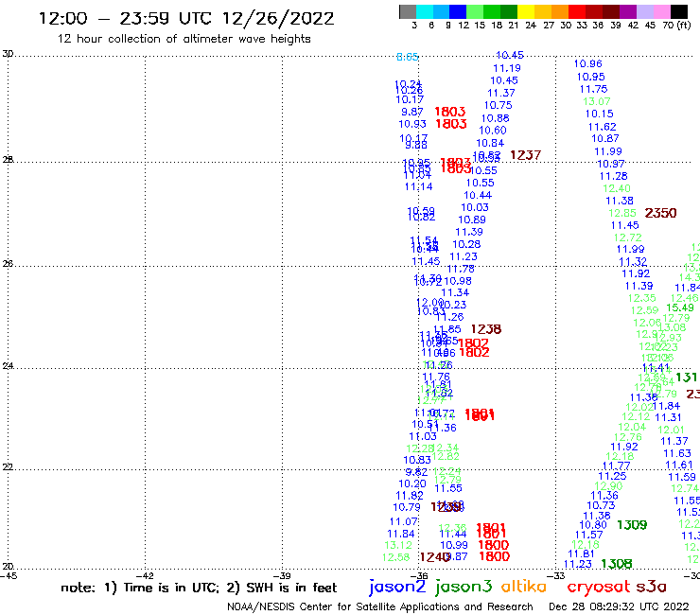Click the yellow swatch in the color scale
Screen dimensions: 700x615
pos(526,11)
